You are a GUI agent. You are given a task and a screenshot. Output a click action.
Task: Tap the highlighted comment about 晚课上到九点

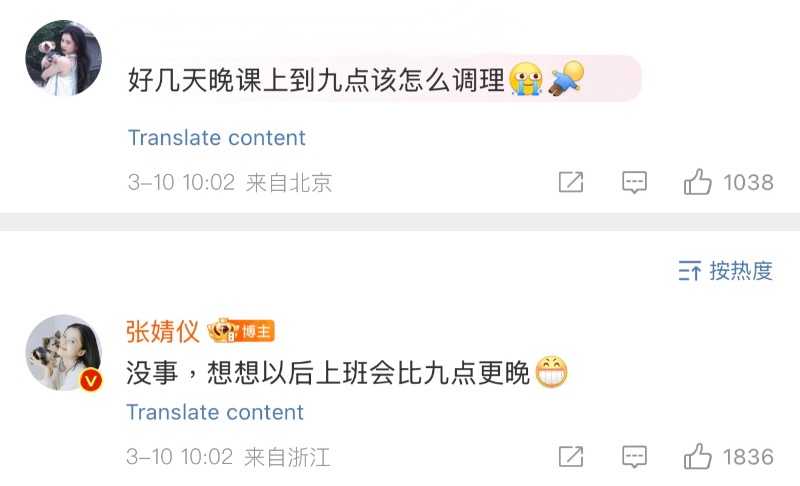point(384,79)
